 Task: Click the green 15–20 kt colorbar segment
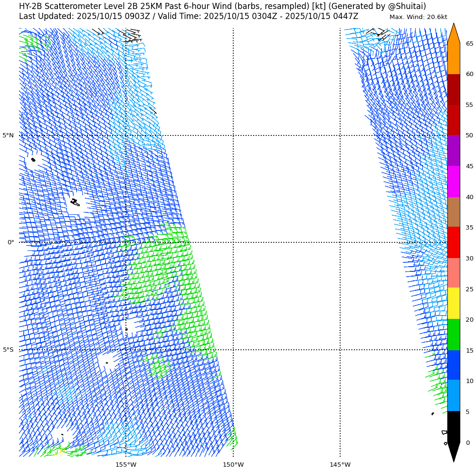[454, 335]
